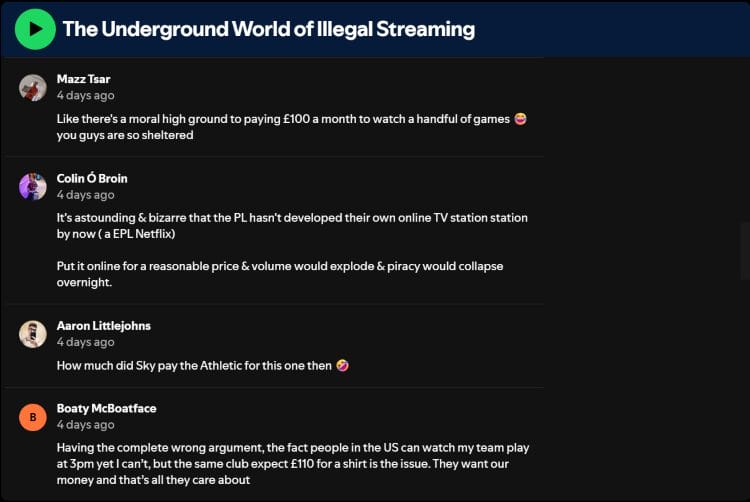Select the 'you guys are so sheltered' line
The height and width of the screenshot is (502, 750).
(x=125, y=135)
